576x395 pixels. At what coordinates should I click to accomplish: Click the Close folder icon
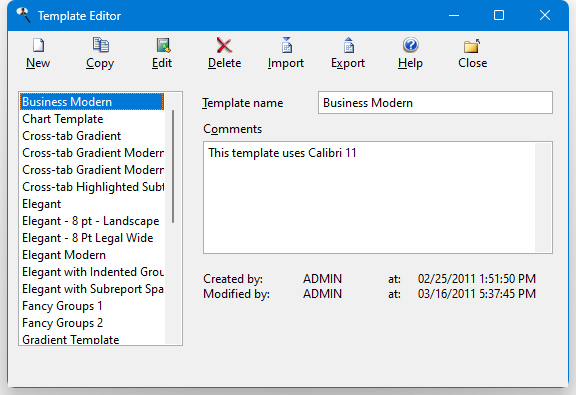click(472, 46)
